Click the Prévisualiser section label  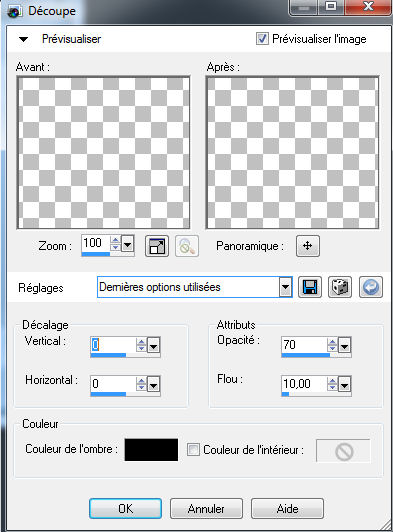click(x=71, y=39)
